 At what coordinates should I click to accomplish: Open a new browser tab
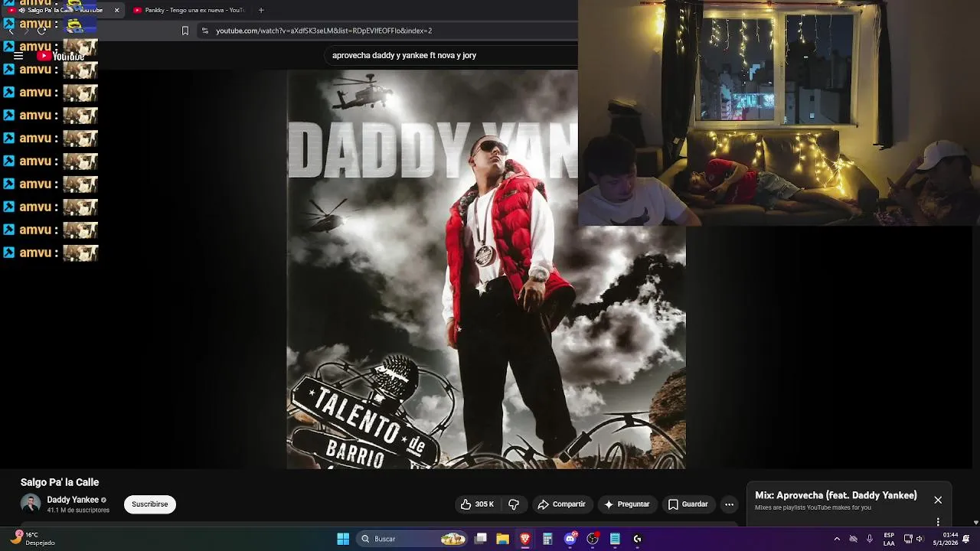261,10
